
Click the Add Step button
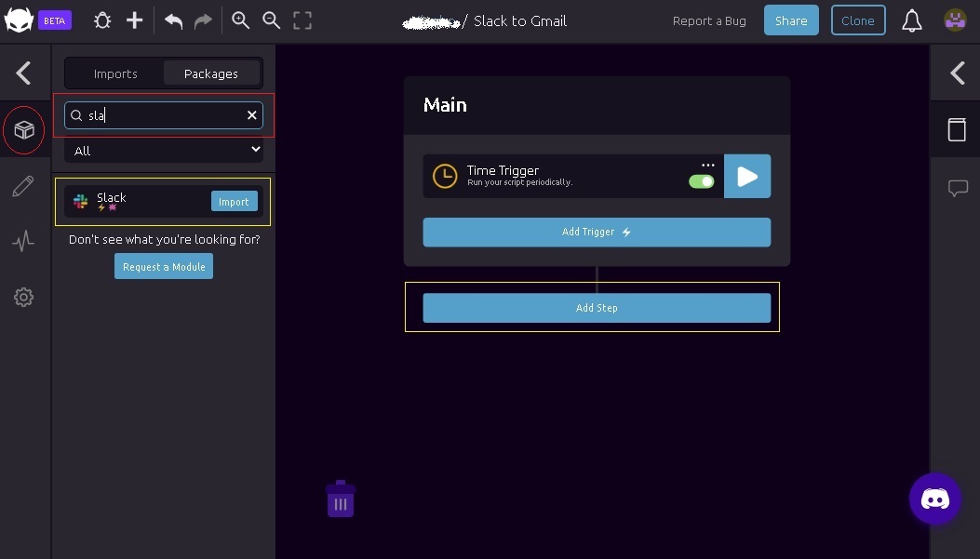(597, 308)
